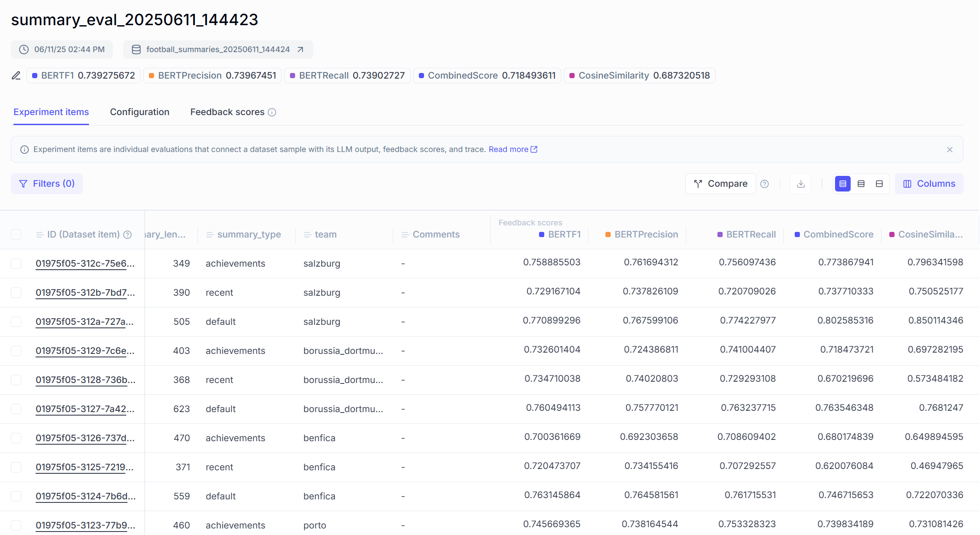Click the download export icon
The image size is (980, 535).
801,184
